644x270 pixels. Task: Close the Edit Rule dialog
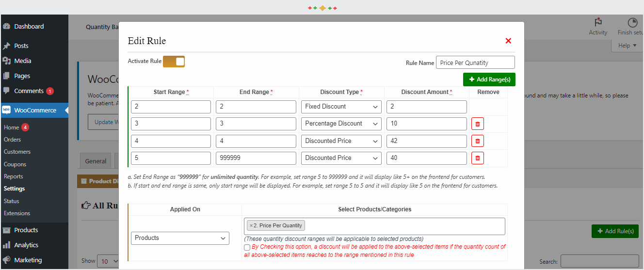pyautogui.click(x=508, y=41)
